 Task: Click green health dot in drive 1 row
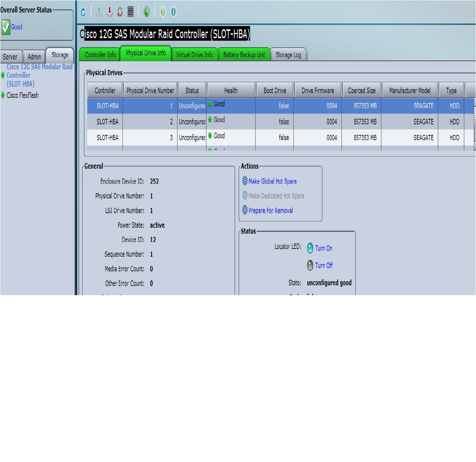[x=210, y=104]
